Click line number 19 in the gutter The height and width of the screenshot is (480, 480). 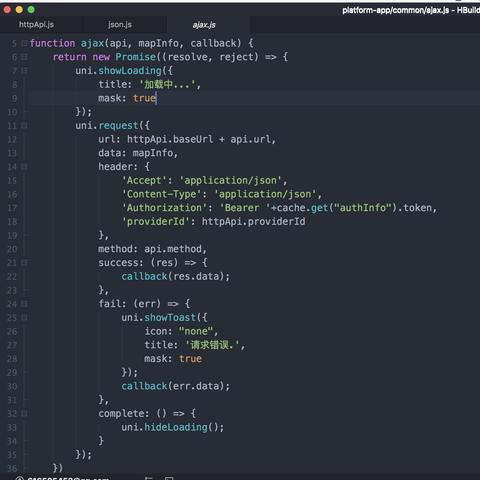12,235
